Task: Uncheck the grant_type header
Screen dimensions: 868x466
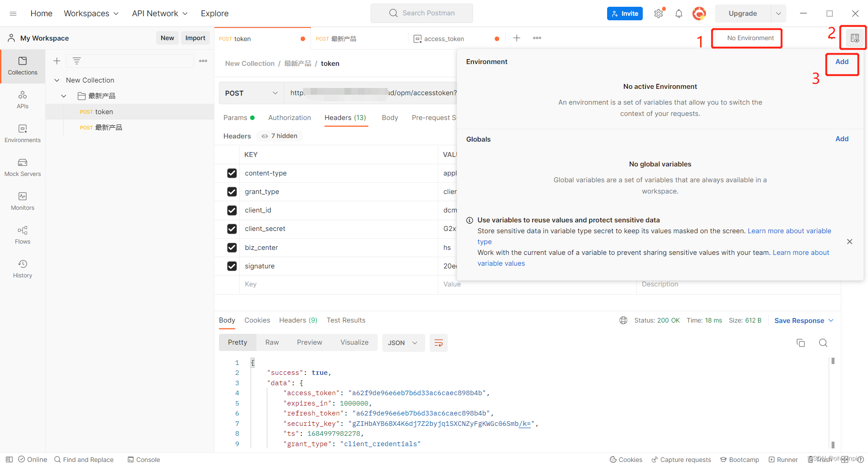Action: click(232, 192)
